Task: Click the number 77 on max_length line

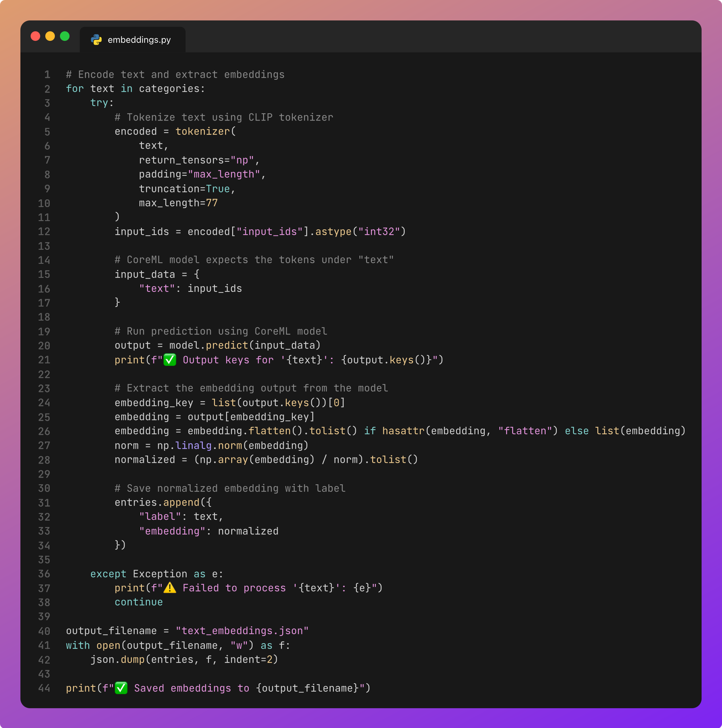Action: click(x=212, y=203)
